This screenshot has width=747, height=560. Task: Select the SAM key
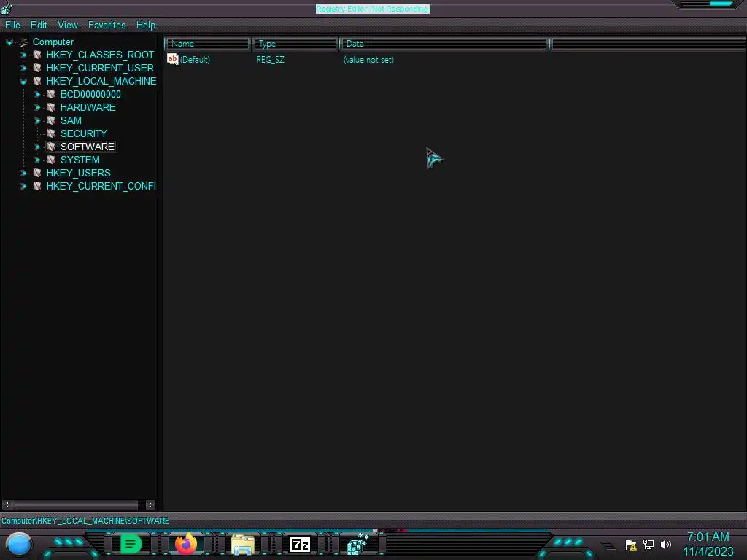click(x=71, y=120)
